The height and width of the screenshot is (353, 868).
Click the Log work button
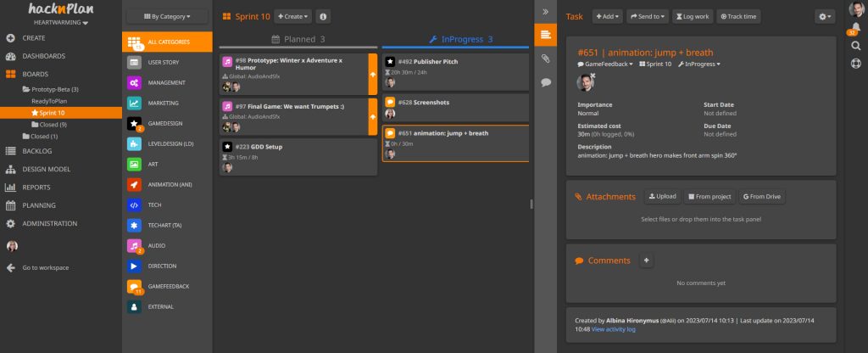tap(693, 16)
